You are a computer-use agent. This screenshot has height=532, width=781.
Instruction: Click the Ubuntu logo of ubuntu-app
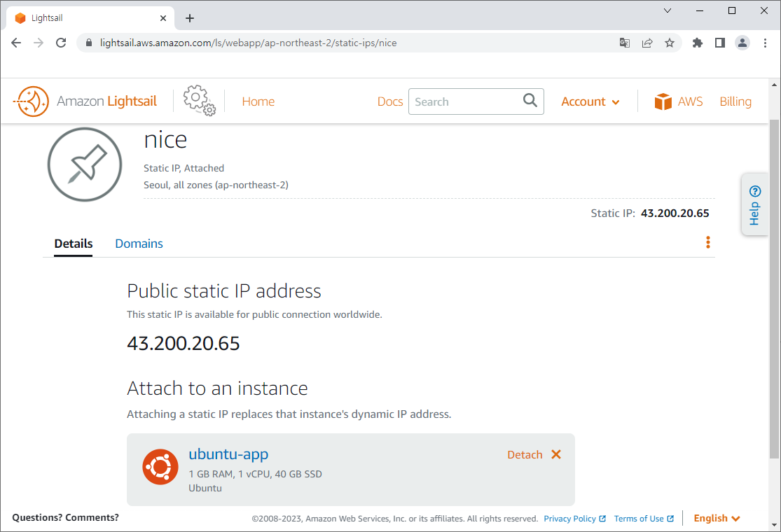(160, 467)
